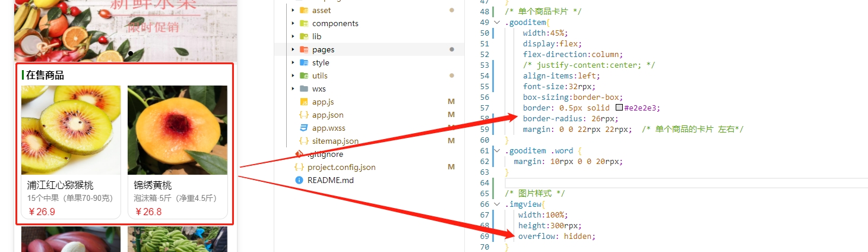Click the lib folder icon
The height and width of the screenshot is (252, 868).
pyautogui.click(x=304, y=36)
